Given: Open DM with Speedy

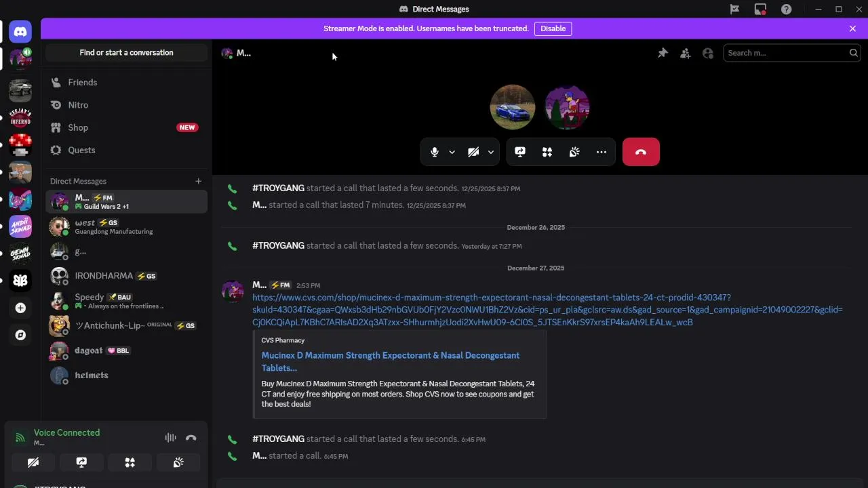Looking at the screenshot, I should 126,301.
